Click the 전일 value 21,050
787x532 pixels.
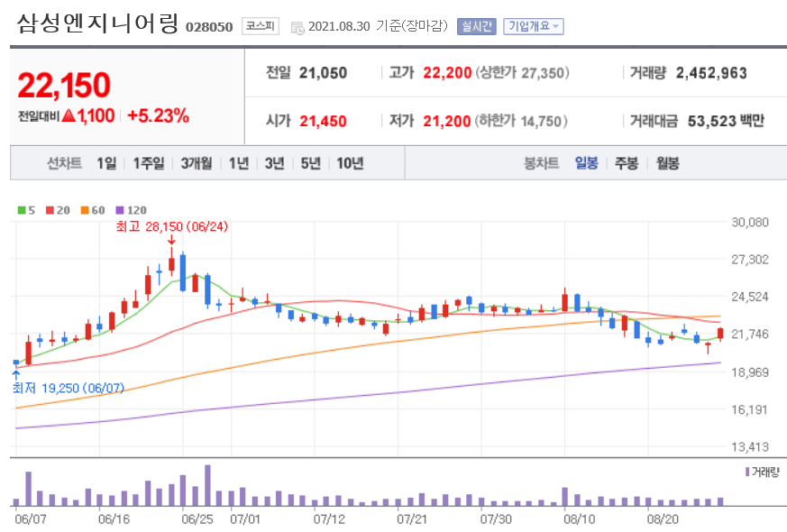[x=324, y=73]
